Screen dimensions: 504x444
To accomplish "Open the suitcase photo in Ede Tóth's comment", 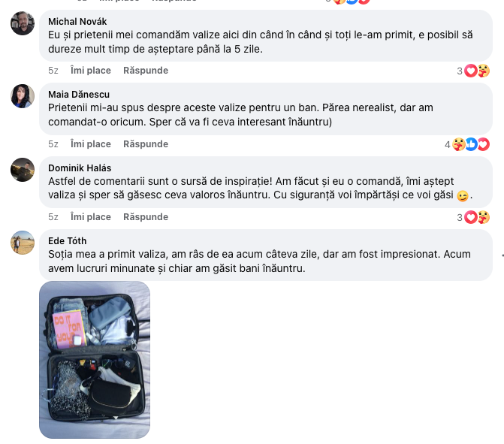I will (95, 360).
